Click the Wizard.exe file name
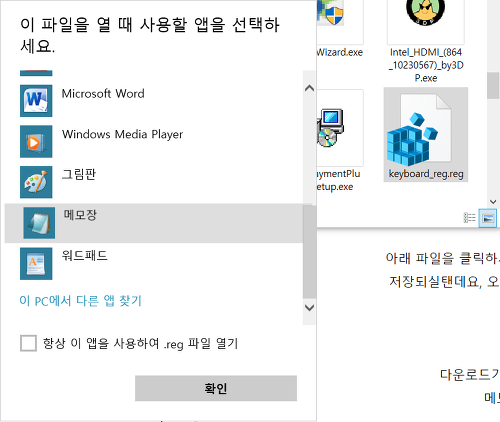 pos(340,52)
